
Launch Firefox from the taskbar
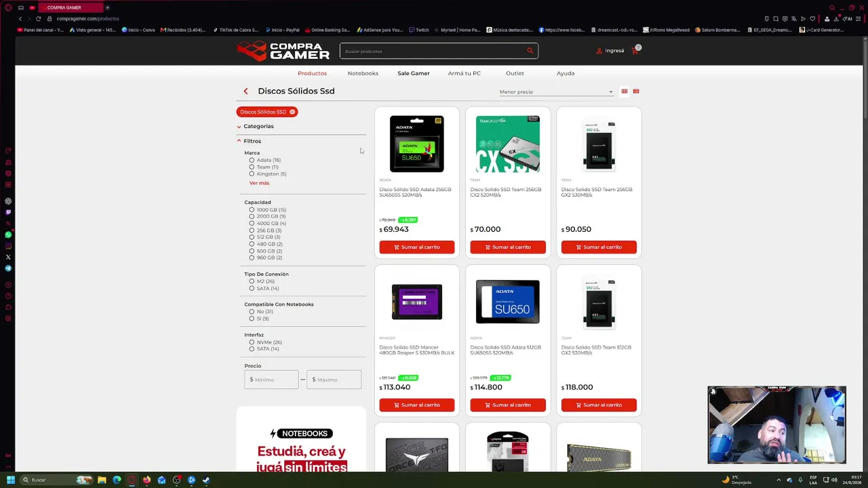coord(146,480)
